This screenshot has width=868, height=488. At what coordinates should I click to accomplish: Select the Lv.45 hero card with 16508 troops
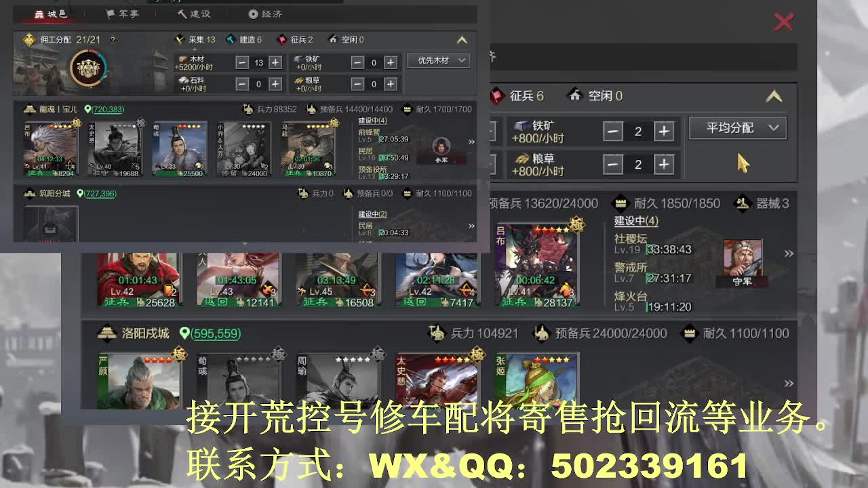pyautogui.click(x=337, y=280)
